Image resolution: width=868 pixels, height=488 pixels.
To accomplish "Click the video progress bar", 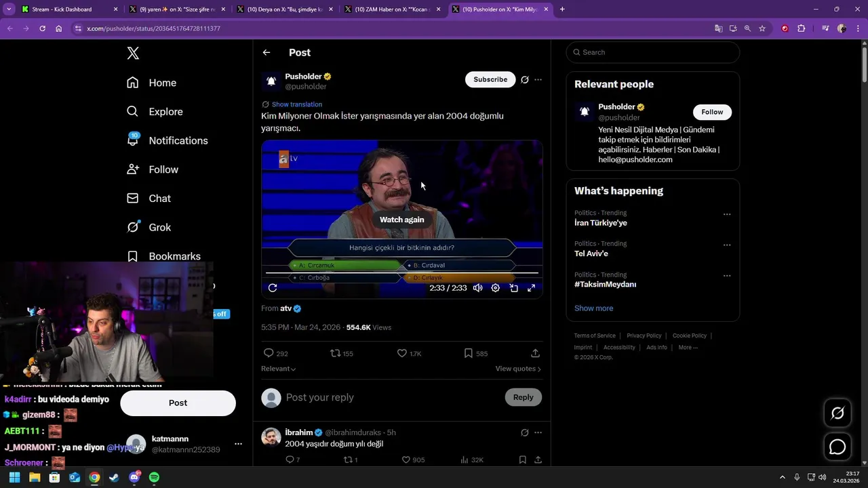I will click(401, 273).
